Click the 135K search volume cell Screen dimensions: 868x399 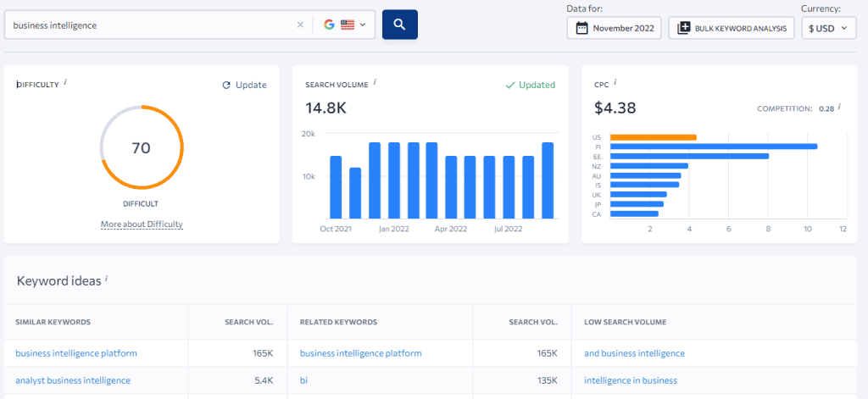click(x=547, y=380)
